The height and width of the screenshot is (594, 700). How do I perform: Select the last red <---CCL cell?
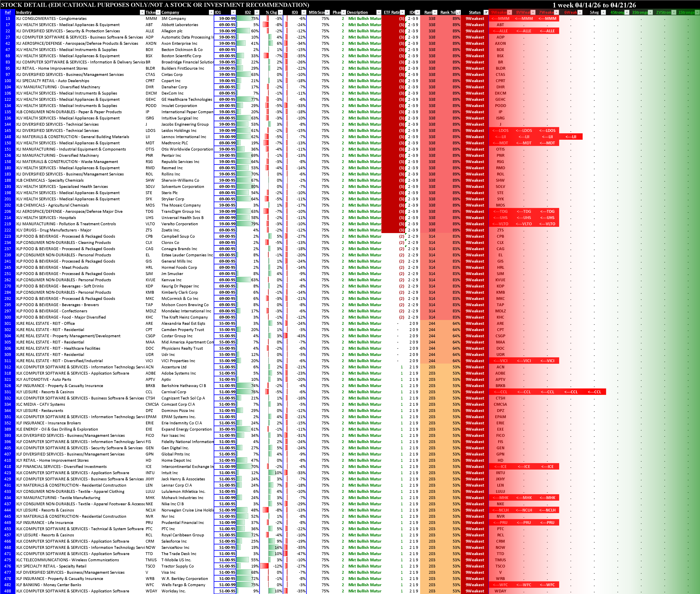[x=594, y=392]
